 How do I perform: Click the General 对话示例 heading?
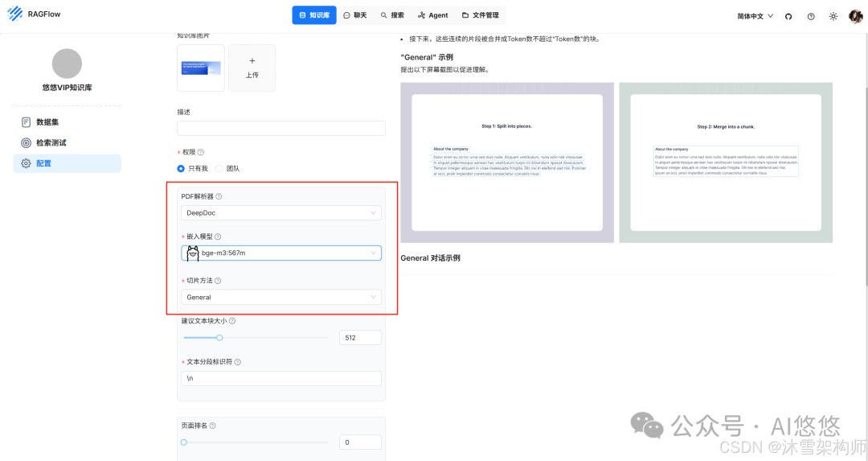coord(430,257)
